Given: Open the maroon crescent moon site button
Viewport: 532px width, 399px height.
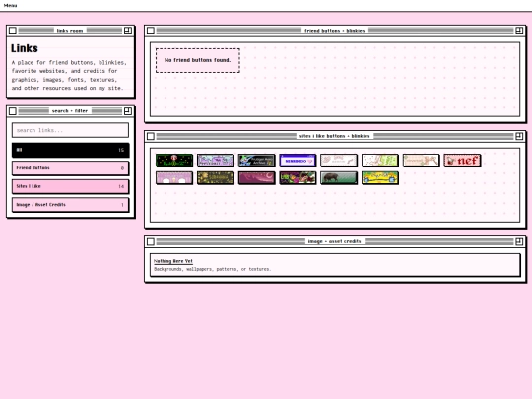Looking at the screenshot, I should point(256,177).
